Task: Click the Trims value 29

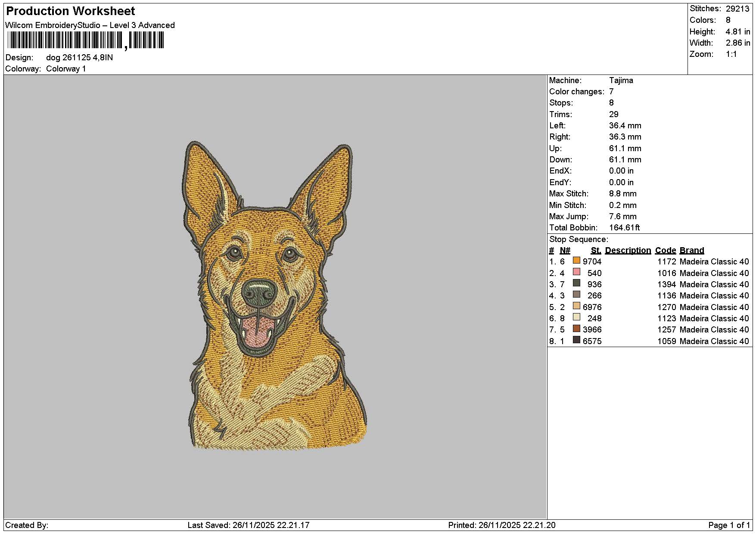Action: coord(614,114)
